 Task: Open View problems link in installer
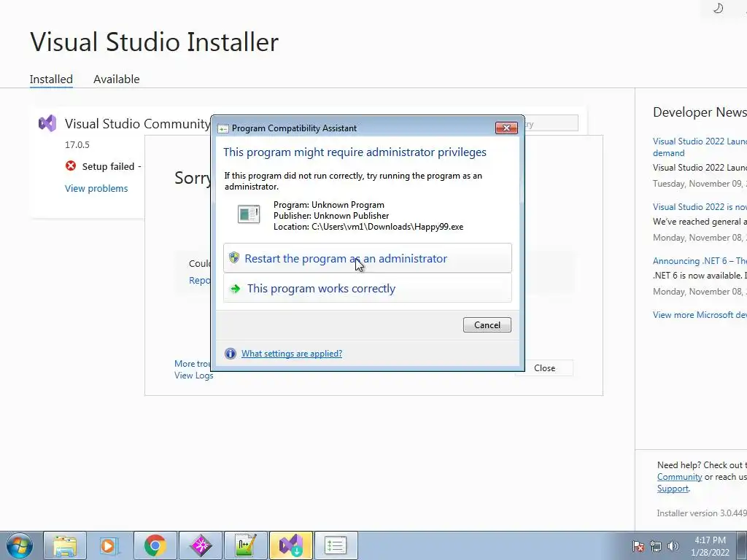[x=96, y=188]
